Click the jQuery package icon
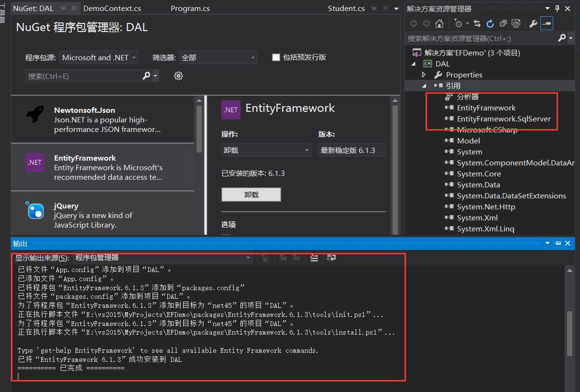580x392 pixels. coord(35,210)
